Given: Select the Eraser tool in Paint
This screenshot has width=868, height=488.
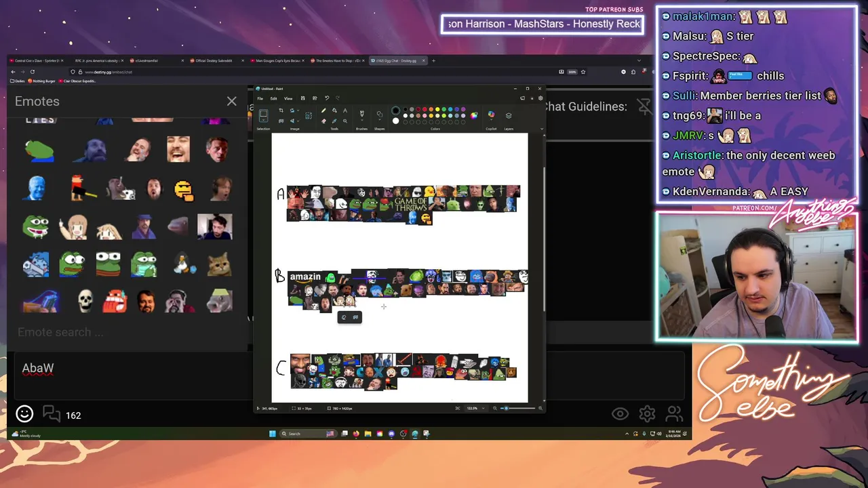Looking at the screenshot, I should pyautogui.click(x=323, y=121).
